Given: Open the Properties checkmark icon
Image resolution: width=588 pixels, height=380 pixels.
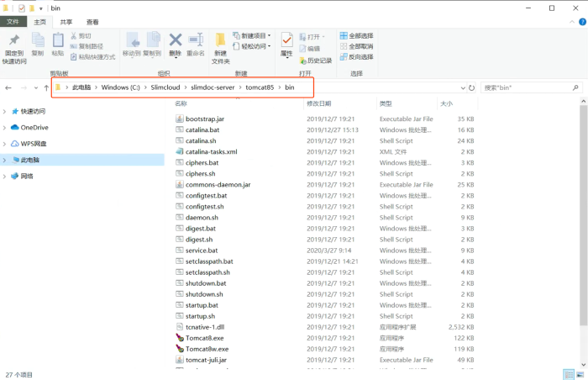Looking at the screenshot, I should [287, 40].
